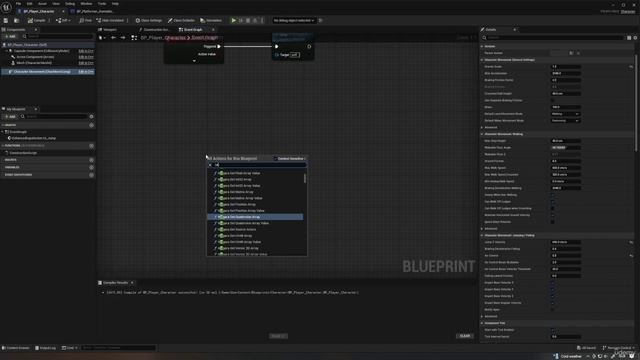Click Edit in C++ for Arrow Component
Viewport: 640px width, 360px height.
(86, 57)
